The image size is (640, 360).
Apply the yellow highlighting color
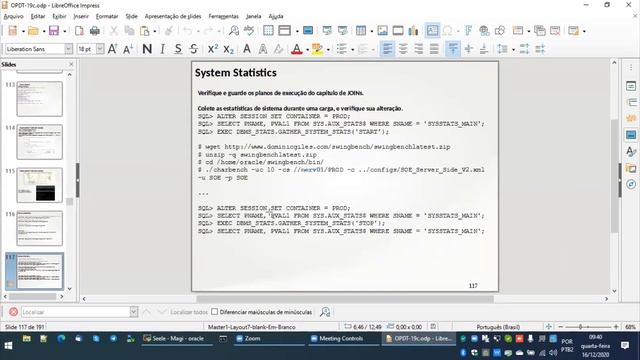pyautogui.click(x=317, y=49)
